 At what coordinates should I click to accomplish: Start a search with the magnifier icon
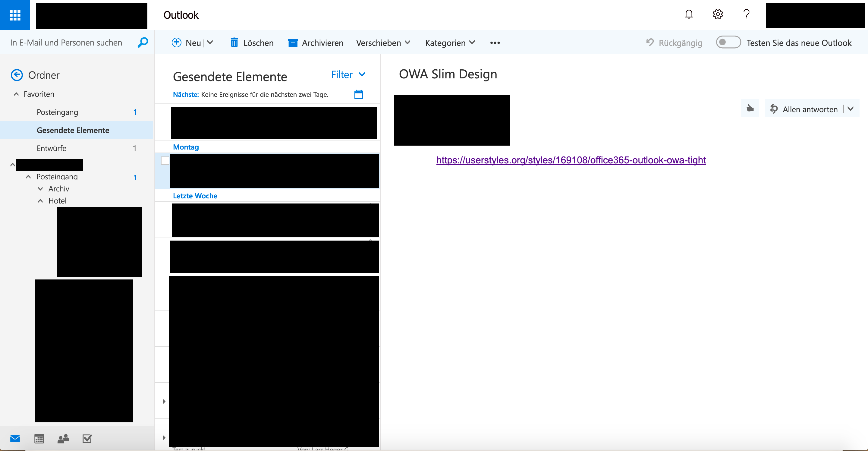[142, 43]
